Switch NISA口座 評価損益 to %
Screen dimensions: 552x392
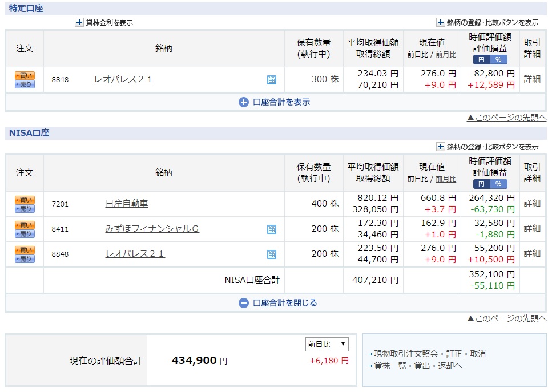tap(498, 184)
